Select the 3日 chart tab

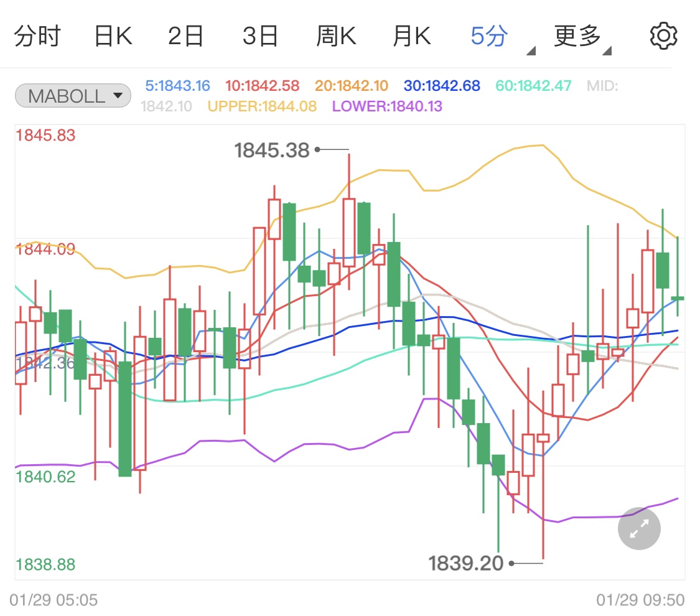[x=260, y=36]
